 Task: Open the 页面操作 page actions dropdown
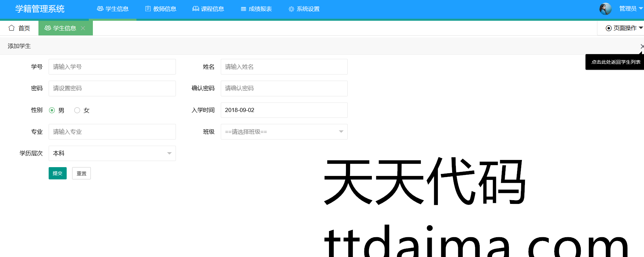coord(624,28)
